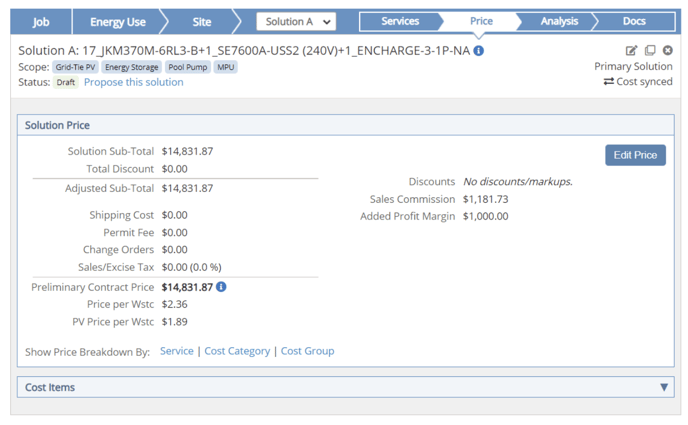Navigate to the Docs step
This screenshot has width=688, height=425.
pyautogui.click(x=634, y=21)
